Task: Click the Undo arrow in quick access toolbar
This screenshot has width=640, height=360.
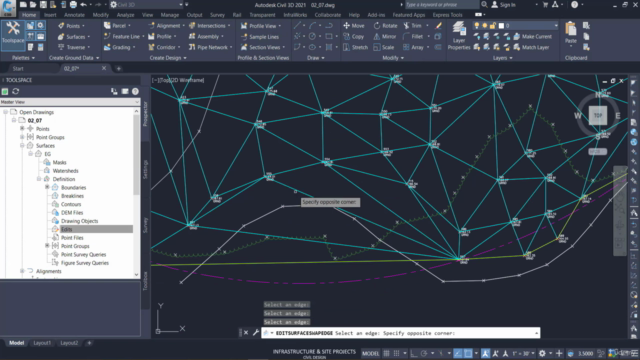Action: (x=83, y=4)
